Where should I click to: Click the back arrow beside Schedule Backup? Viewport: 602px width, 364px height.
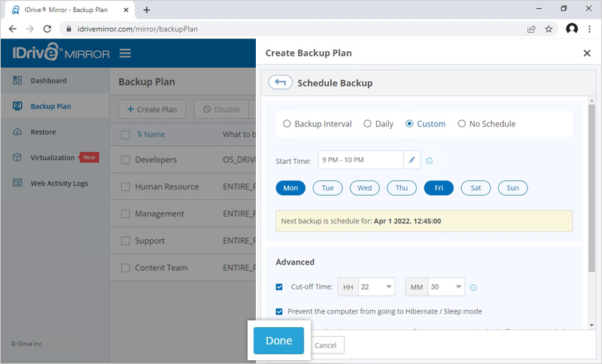click(x=280, y=83)
